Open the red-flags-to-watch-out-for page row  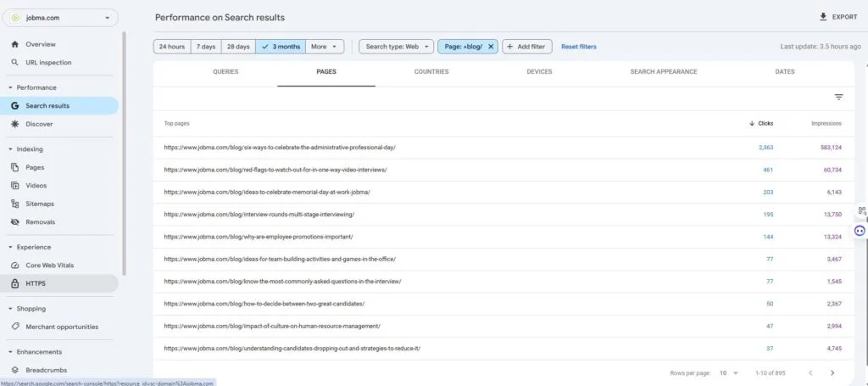pos(504,170)
